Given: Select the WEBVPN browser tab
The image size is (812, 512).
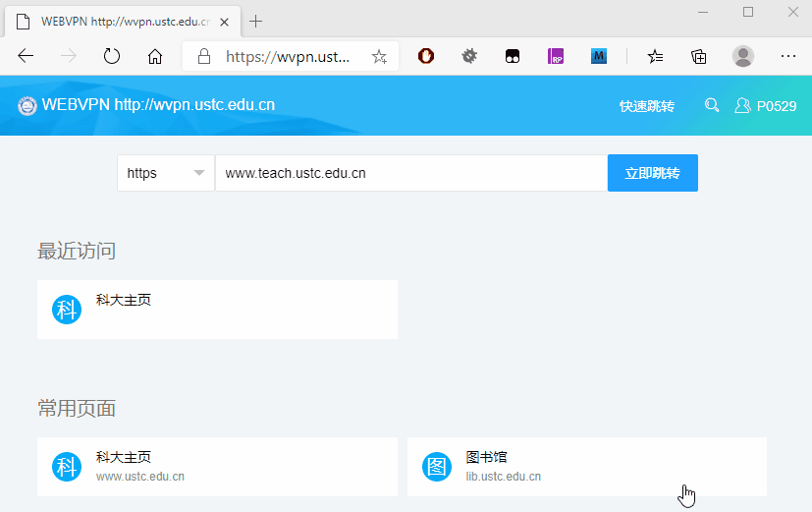Looking at the screenshot, I should point(123,22).
